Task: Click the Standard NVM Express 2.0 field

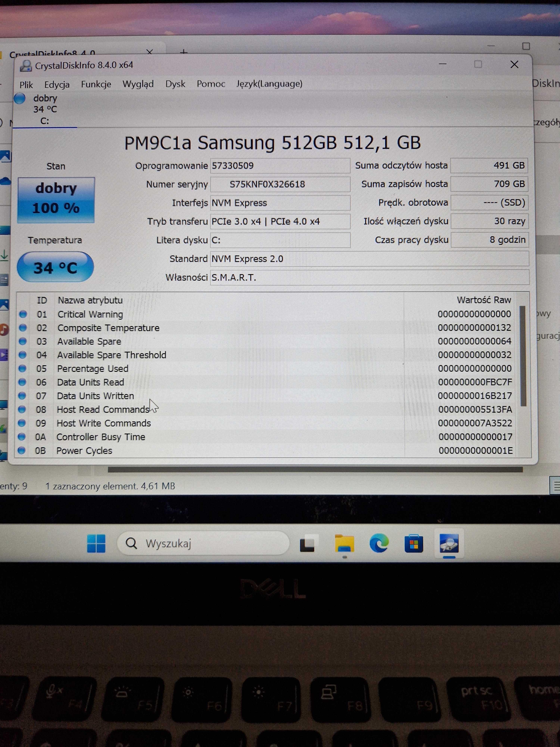Action: (369, 259)
